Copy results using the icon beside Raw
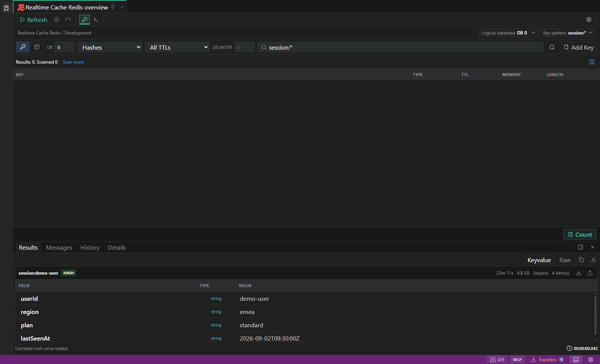Viewport: 600px width, 364px height. [x=581, y=260]
